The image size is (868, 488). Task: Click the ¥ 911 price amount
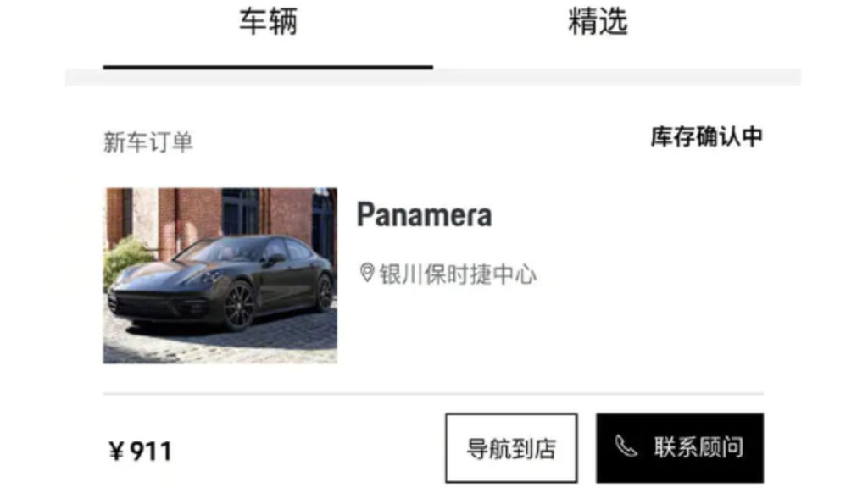point(140,451)
